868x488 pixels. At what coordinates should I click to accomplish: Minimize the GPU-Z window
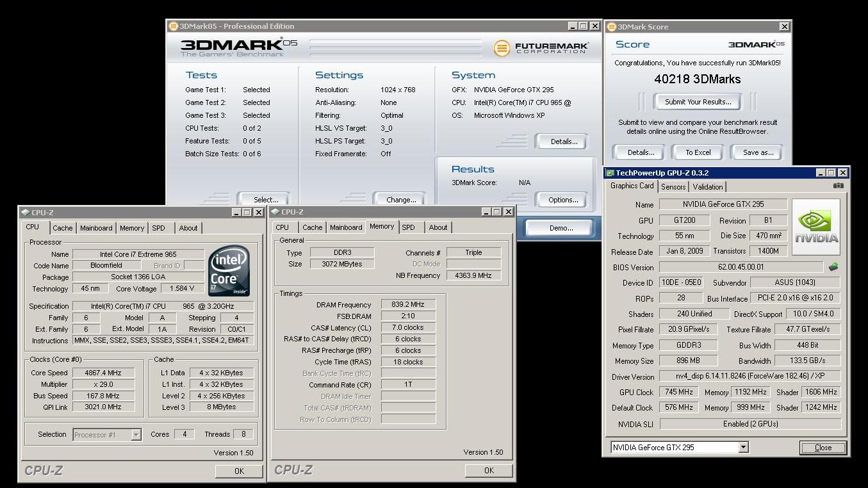pos(821,173)
